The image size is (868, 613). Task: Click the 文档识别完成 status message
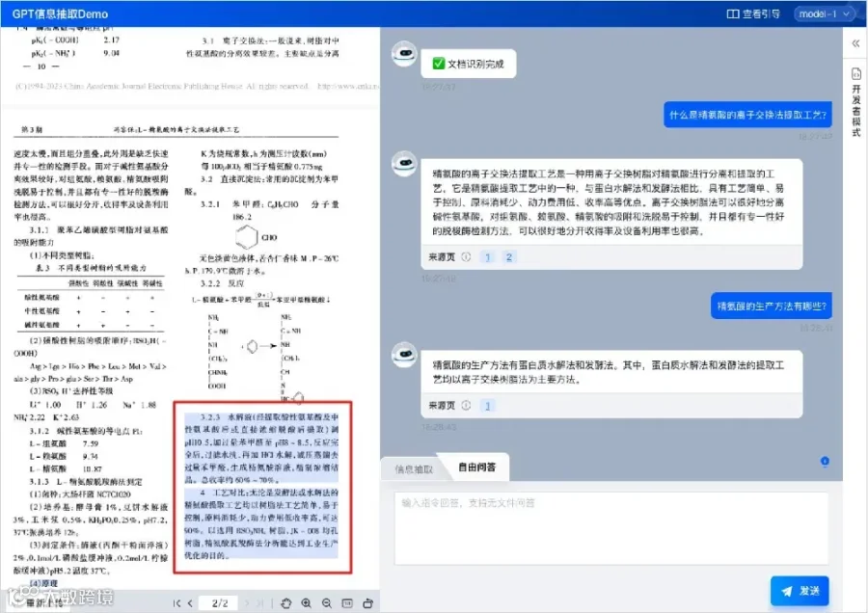coord(469,64)
